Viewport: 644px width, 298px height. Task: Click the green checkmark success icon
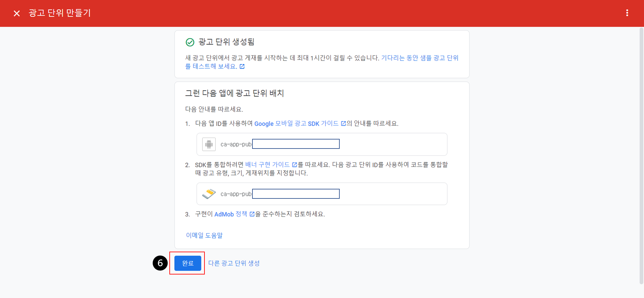pyautogui.click(x=190, y=42)
